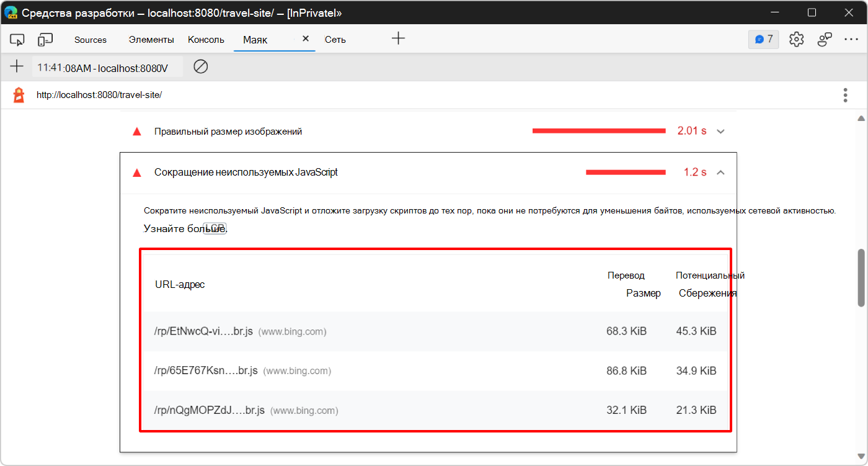Open the feedback icon in DevTools toolbar
Viewport: 868px width, 466px height.
click(824, 38)
